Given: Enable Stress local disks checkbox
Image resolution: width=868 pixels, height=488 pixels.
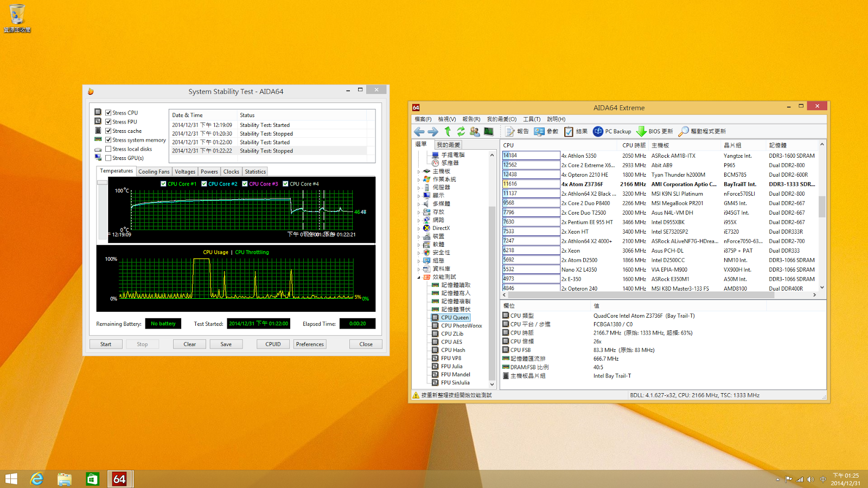Looking at the screenshot, I should click(x=108, y=149).
